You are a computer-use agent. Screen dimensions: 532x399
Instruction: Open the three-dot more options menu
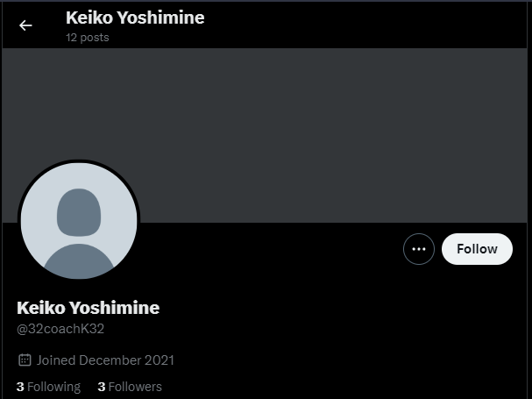click(x=419, y=249)
